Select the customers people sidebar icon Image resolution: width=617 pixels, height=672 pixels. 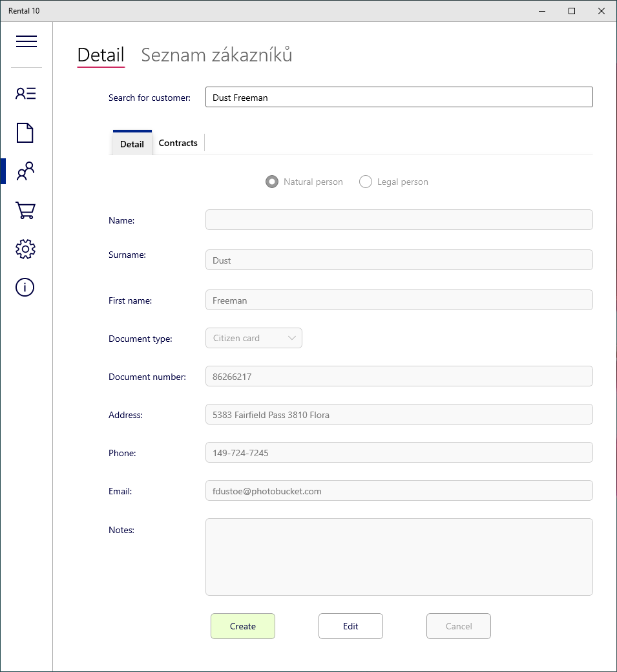pos(26,171)
